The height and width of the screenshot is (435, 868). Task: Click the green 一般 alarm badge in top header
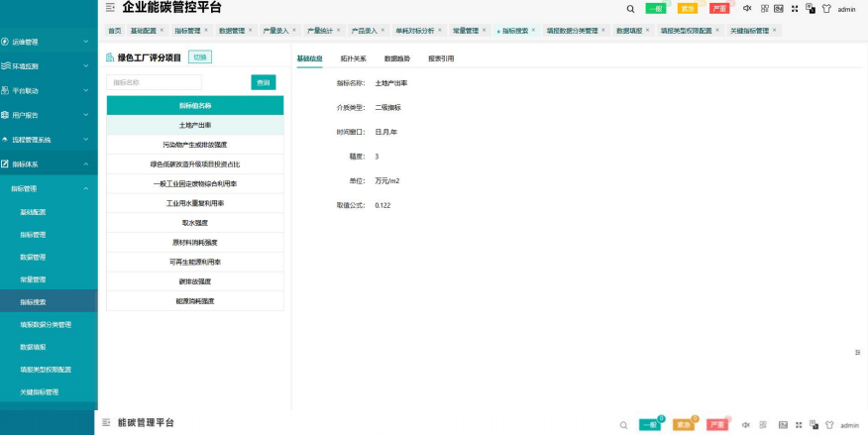655,9
